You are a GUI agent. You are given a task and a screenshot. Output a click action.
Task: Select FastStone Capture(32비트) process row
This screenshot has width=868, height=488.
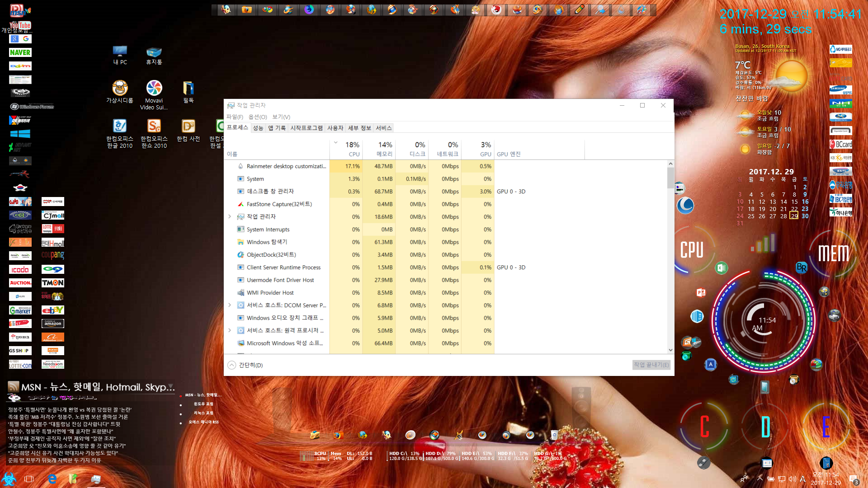pyautogui.click(x=445, y=204)
